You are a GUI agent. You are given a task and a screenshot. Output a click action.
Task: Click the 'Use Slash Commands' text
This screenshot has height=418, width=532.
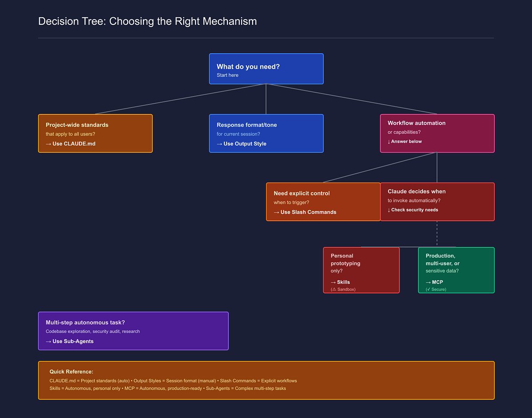tap(305, 212)
